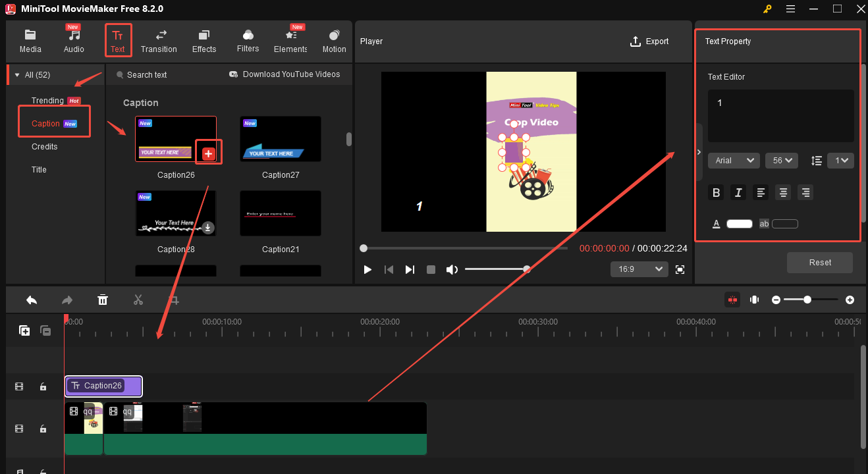Zoom out the timeline

pos(776,300)
